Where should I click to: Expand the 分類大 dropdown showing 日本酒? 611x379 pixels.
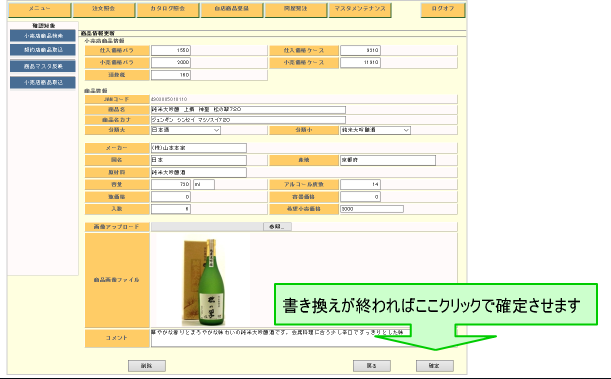186,130
